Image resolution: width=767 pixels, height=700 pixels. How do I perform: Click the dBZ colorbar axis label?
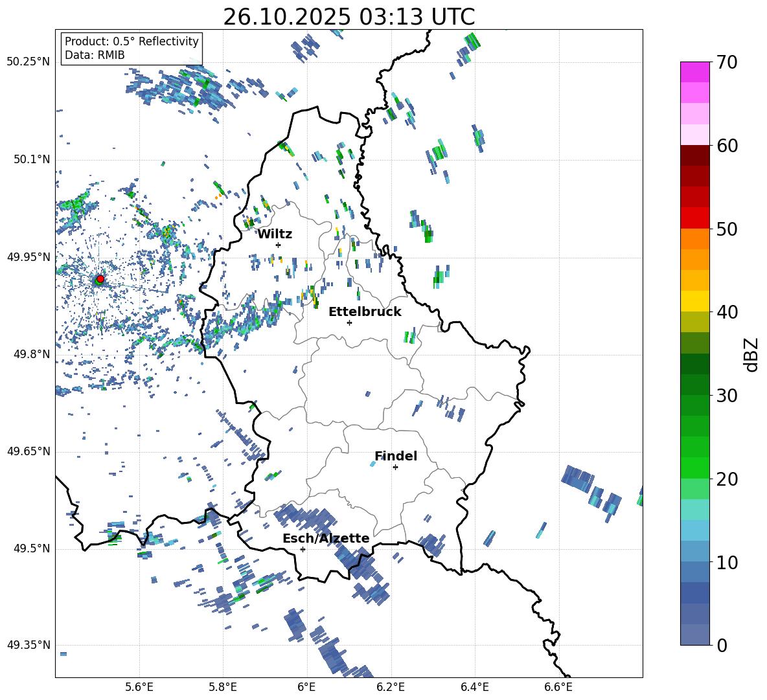point(752,354)
